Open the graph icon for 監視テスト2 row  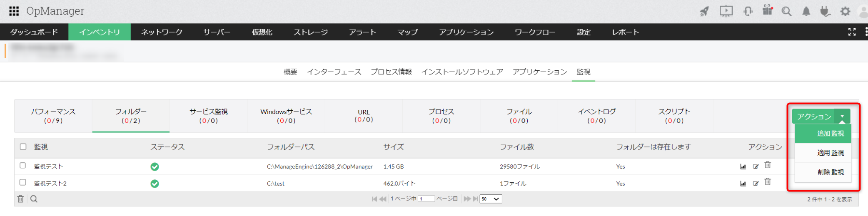point(743,184)
